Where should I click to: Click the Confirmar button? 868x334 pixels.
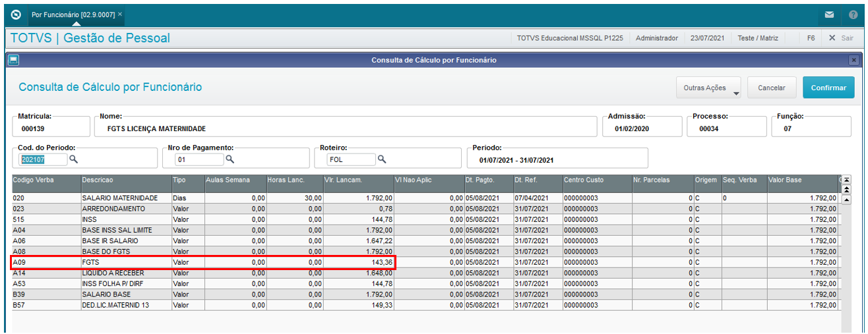tap(828, 88)
